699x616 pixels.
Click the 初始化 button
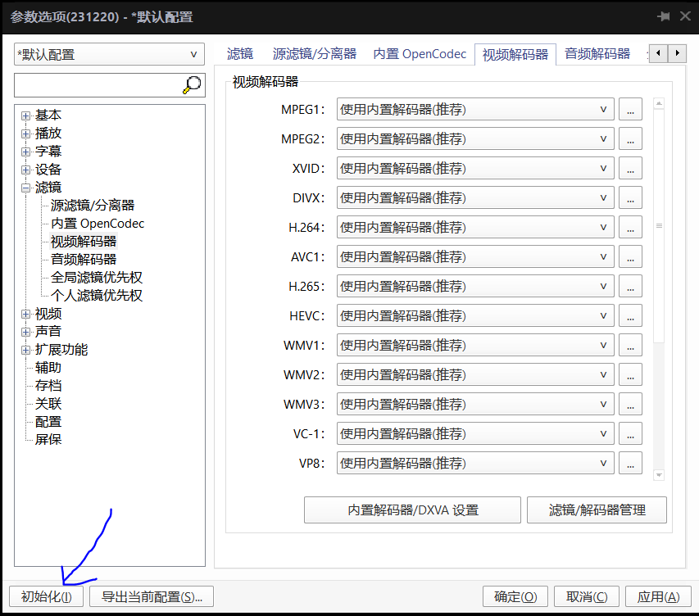[45, 596]
